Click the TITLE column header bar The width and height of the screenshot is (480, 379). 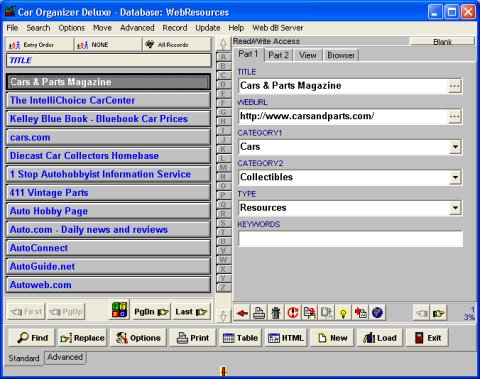tap(109, 60)
